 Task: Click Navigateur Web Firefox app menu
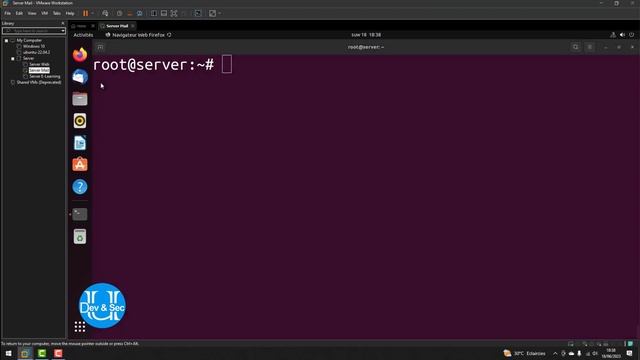pyautogui.click(x=138, y=35)
